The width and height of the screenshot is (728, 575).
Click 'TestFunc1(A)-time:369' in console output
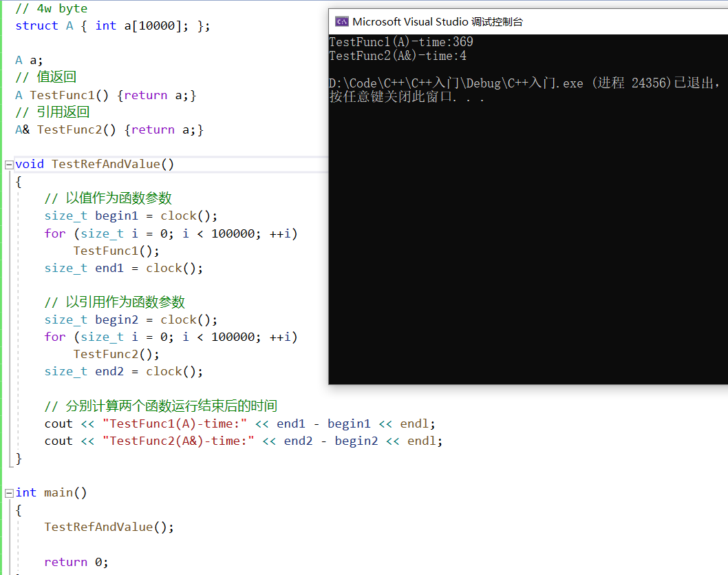point(401,42)
